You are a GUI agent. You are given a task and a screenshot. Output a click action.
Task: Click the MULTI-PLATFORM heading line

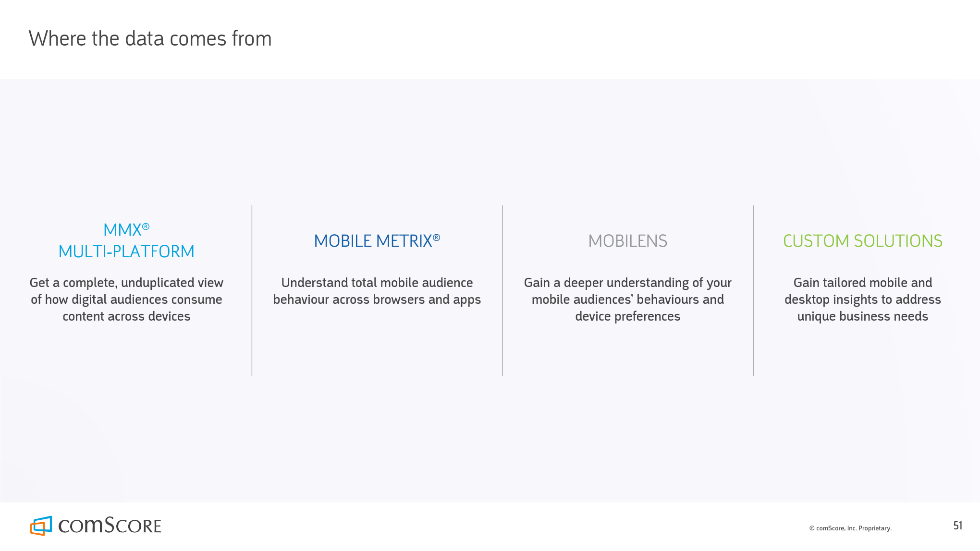(126, 252)
